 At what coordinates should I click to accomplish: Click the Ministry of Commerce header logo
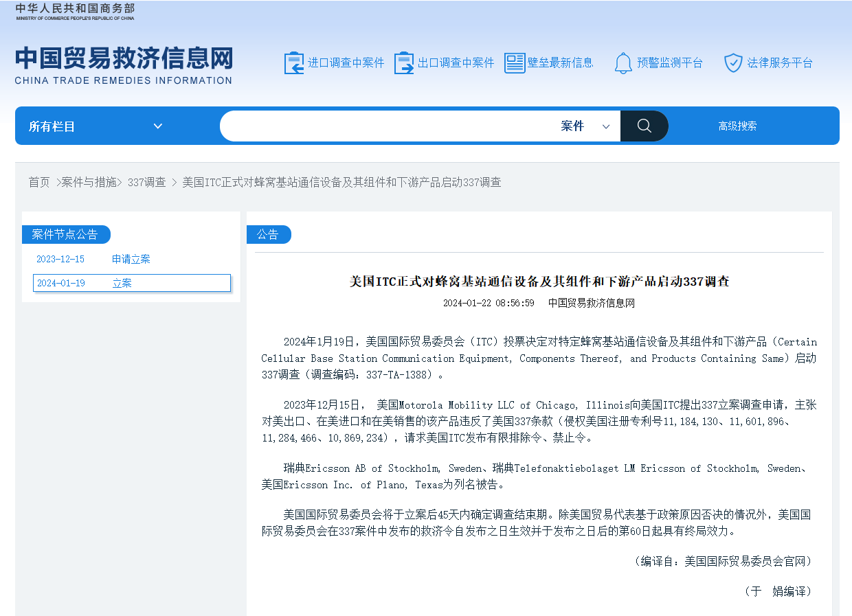point(75,11)
